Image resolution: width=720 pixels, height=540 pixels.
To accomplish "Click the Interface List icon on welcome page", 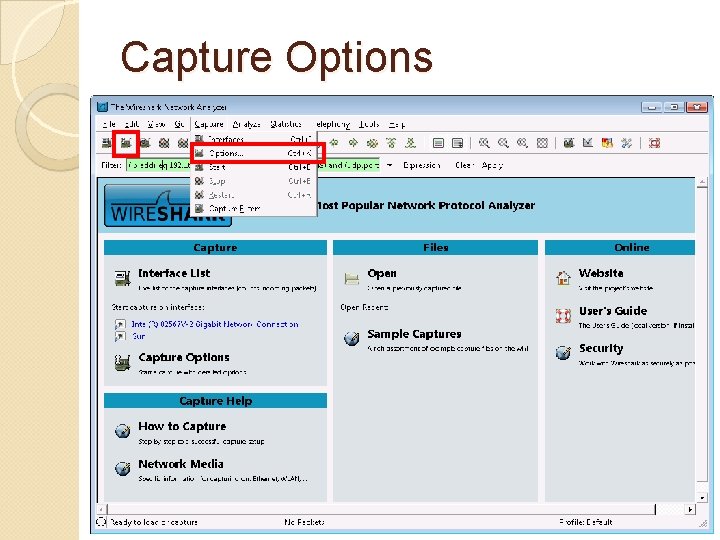I will point(122,278).
